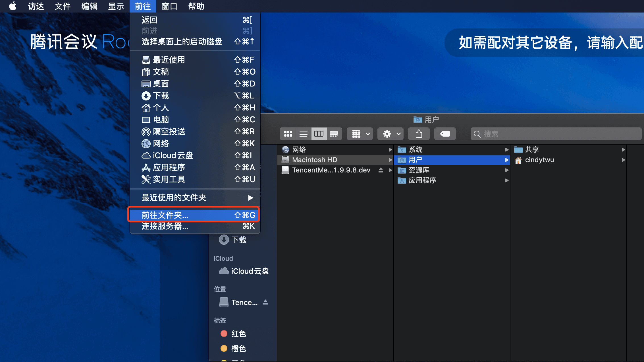Open the 访达 menu
Image resolution: width=644 pixels, height=362 pixels.
click(36, 6)
